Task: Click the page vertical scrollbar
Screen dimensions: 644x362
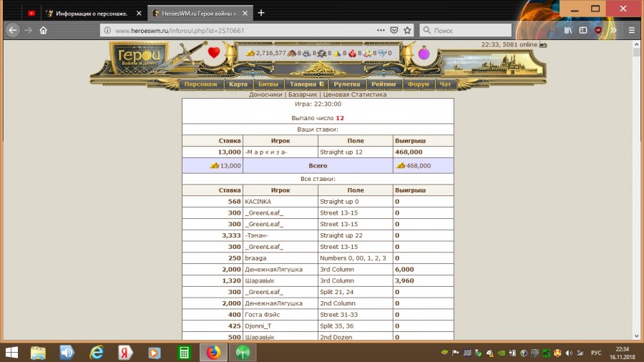Action: [x=637, y=193]
